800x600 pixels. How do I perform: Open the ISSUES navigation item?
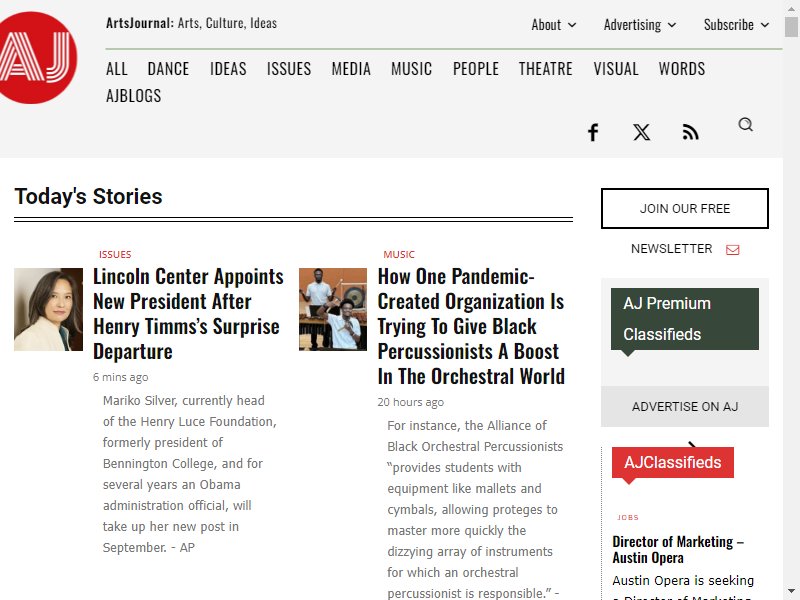pos(289,68)
